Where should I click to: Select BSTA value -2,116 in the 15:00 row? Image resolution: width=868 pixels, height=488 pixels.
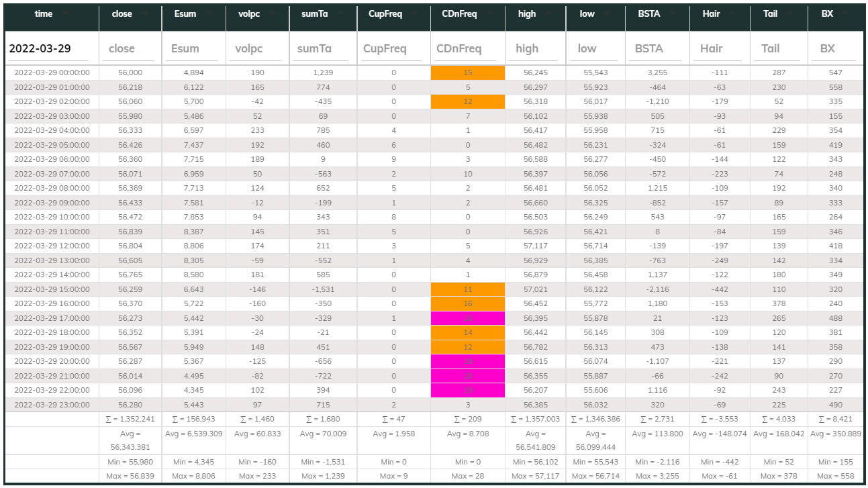coord(657,289)
